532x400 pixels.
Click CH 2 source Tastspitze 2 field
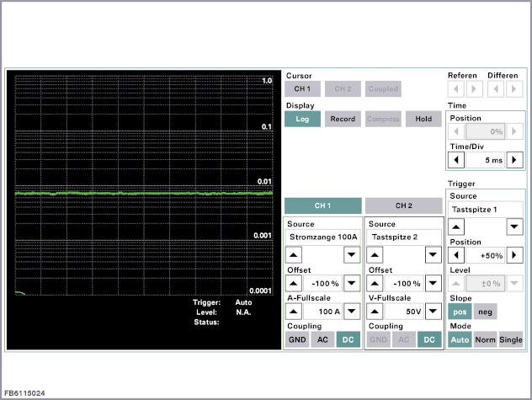(404, 237)
